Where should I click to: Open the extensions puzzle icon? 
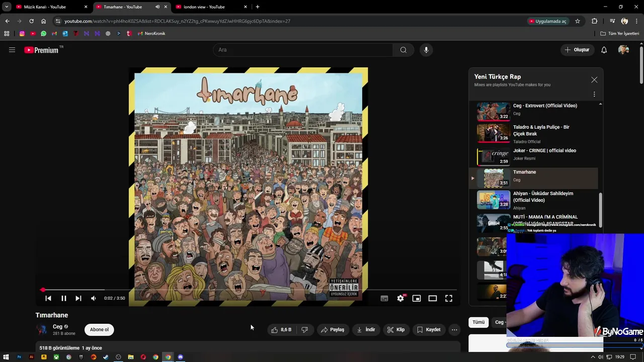pyautogui.click(x=595, y=21)
